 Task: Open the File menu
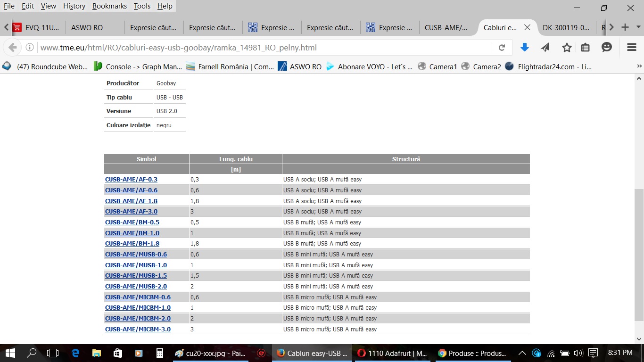(9, 6)
